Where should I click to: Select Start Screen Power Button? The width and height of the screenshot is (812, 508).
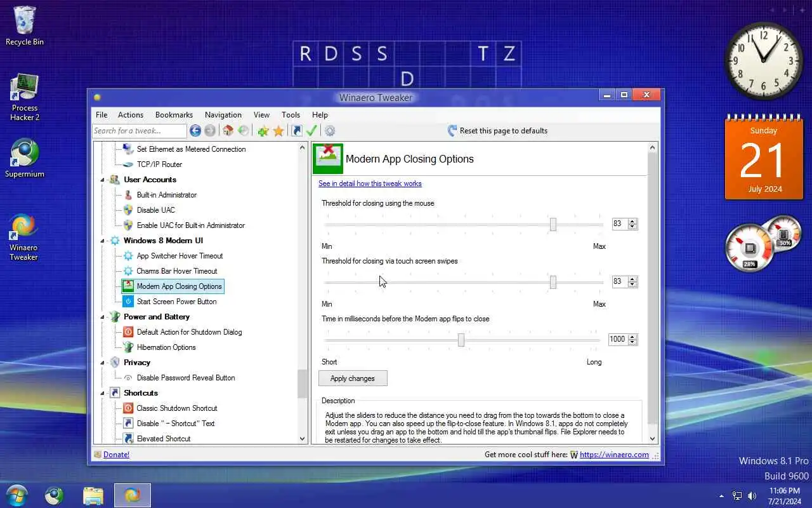176,302
